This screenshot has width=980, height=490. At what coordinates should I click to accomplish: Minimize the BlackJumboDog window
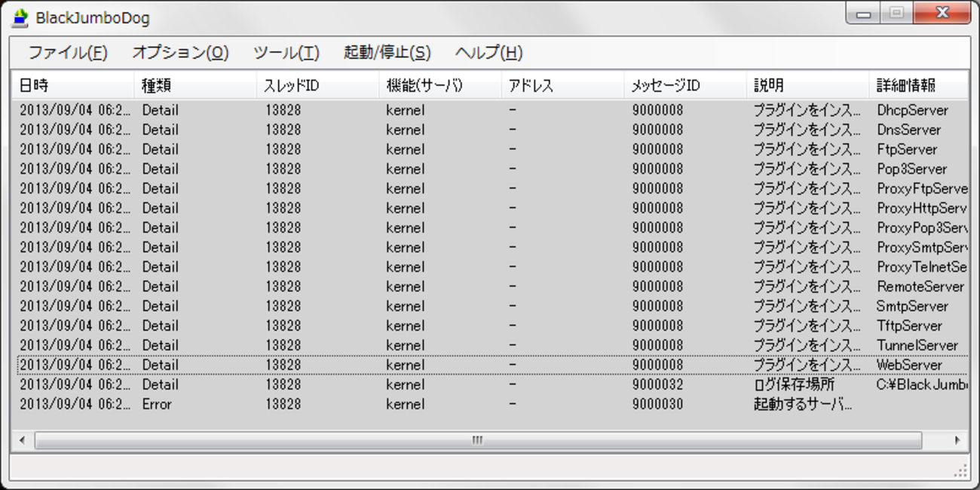click(863, 13)
